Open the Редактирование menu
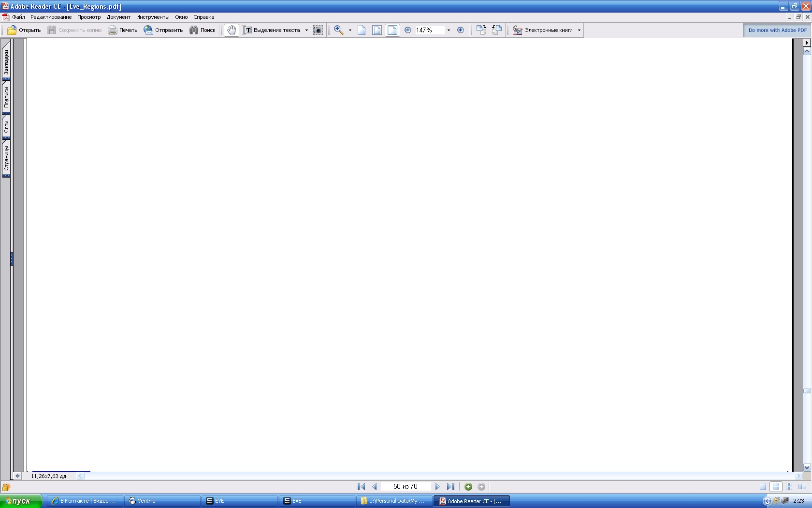Image resolution: width=812 pixels, height=508 pixels. tap(51, 17)
